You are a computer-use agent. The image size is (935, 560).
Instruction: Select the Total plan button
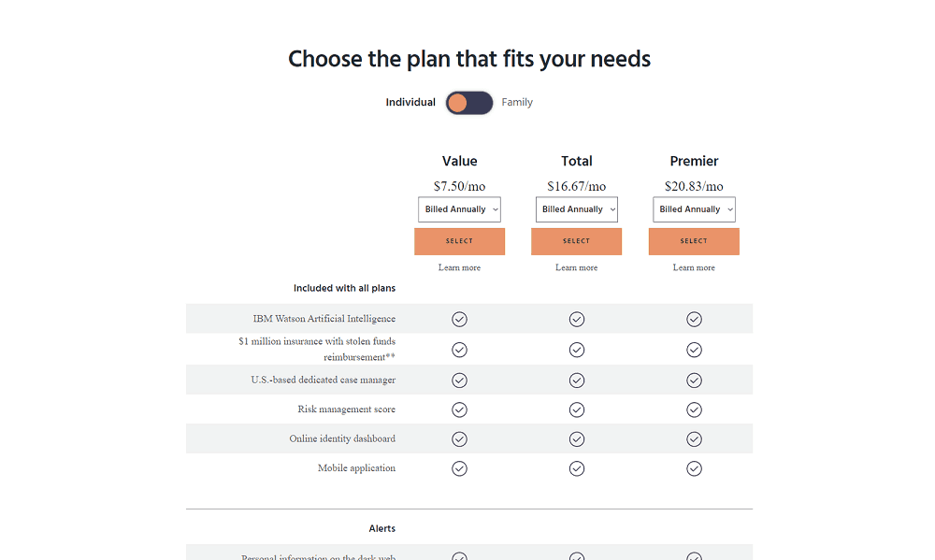[x=576, y=241]
